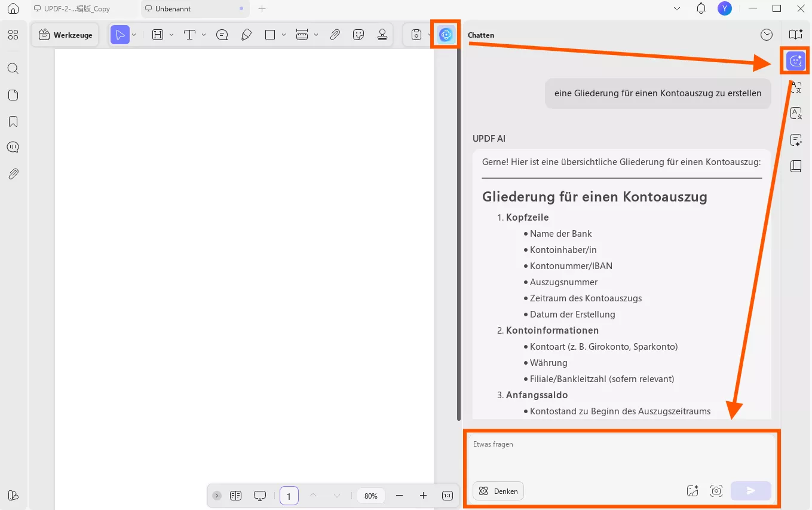Viewport: 812px width, 510px height.
Task: Switch to the Unbenannt tab
Action: 195,9
